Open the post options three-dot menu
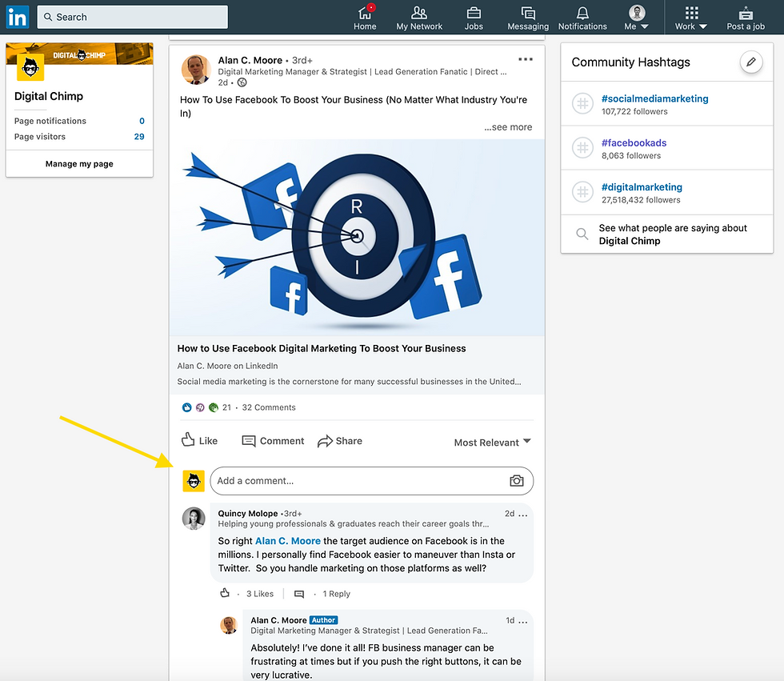The image size is (784, 681). tap(526, 59)
